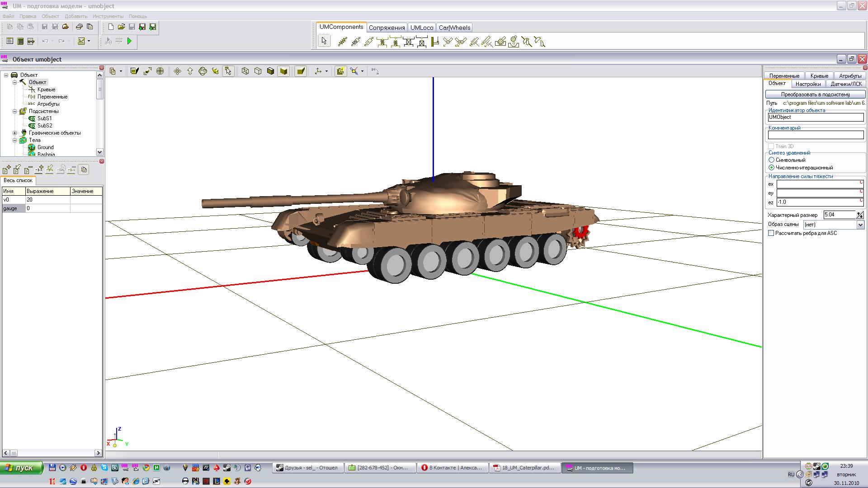This screenshot has height=488, width=868.
Task: Switch to the Сопряжения tab
Action: (x=387, y=28)
